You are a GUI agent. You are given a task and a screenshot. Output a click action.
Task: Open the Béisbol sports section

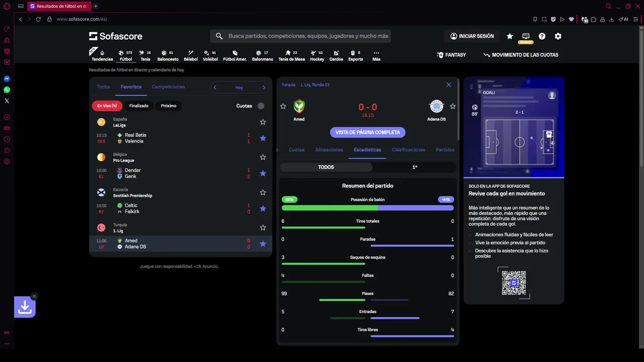pos(191,55)
